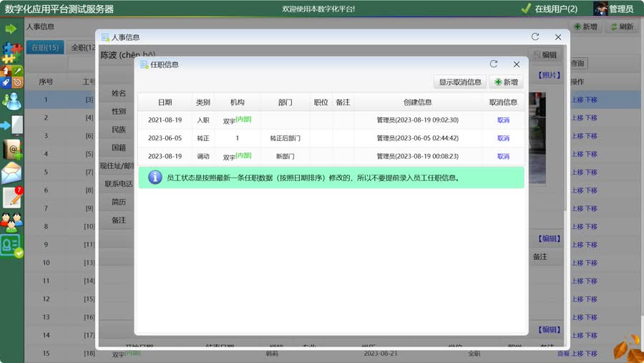
Task: Cancel the 转正 record dated 2023-06-05
Action: point(503,138)
